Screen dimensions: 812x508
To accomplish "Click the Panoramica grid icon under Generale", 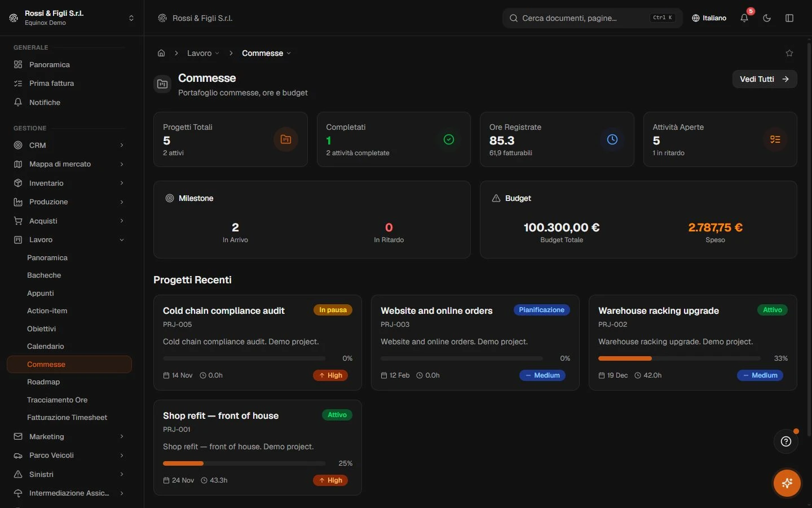I will coord(18,64).
